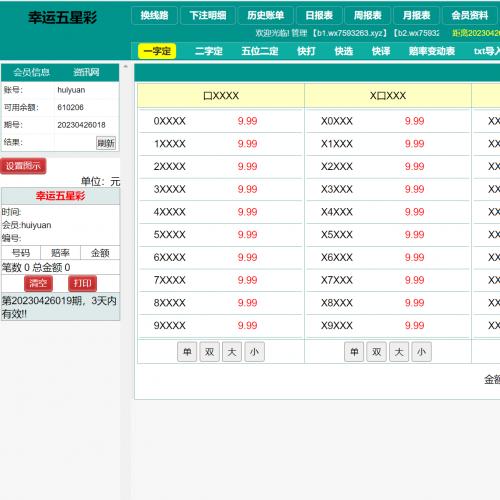Image resolution: width=500 pixels, height=500 pixels.
Task: Click 小 under the first column
Action: tap(255, 352)
